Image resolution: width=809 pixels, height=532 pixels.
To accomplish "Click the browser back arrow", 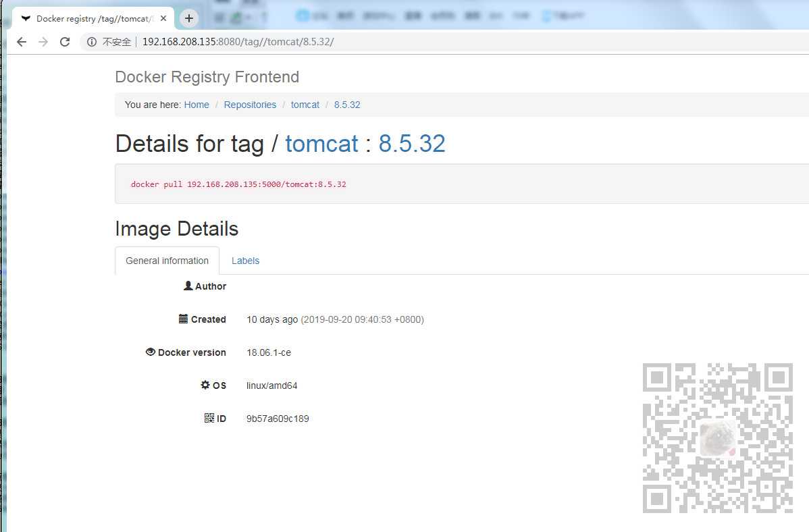I will pyautogui.click(x=22, y=42).
